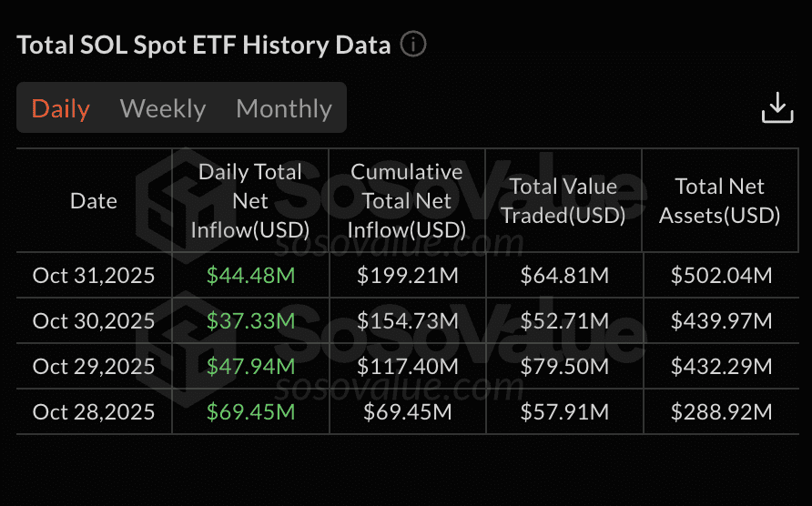The height and width of the screenshot is (506, 812).
Task: Download the ETF history data
Action: [777, 107]
